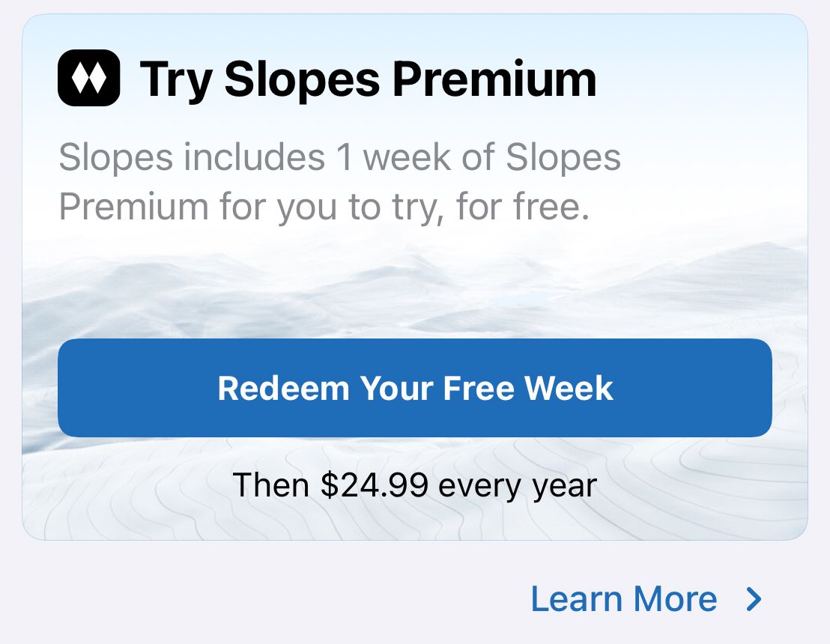This screenshot has width=830, height=644.
Task: Tap the 1 week of Slopes description
Action: [x=339, y=181]
